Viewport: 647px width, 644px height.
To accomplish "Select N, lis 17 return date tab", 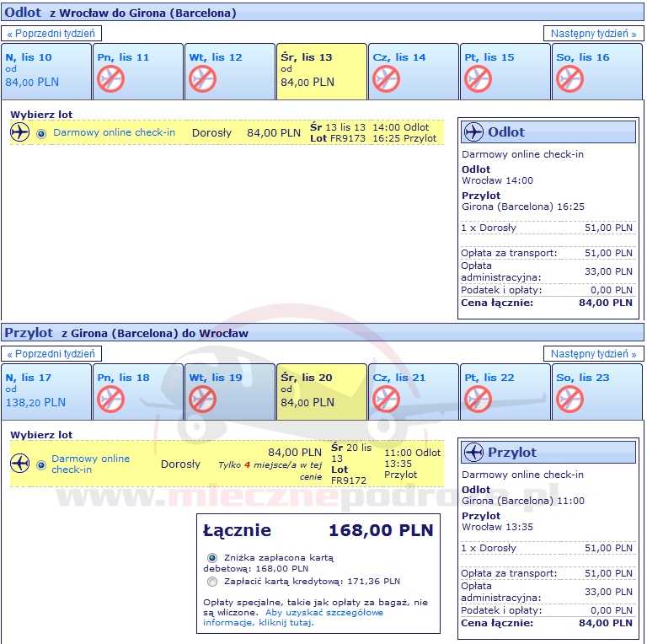I will (x=46, y=391).
